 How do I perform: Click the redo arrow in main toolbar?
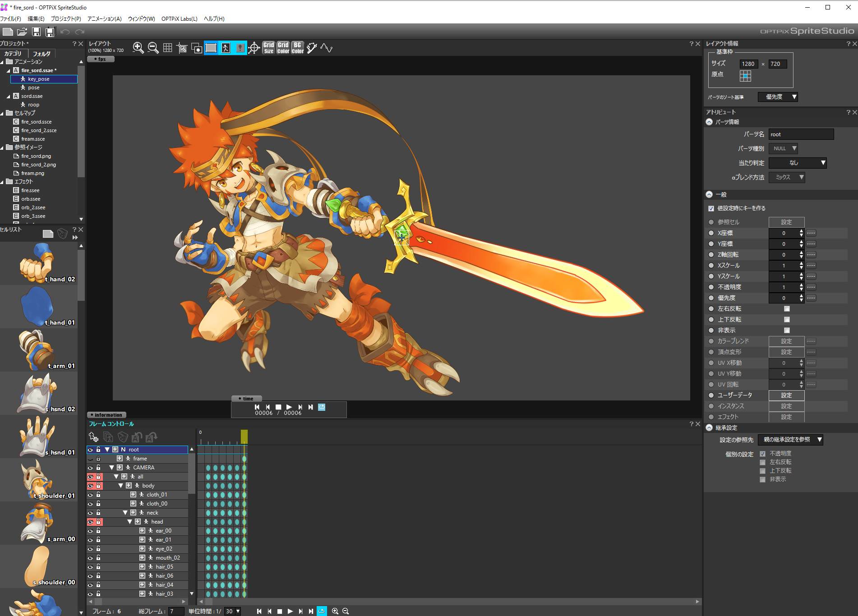80,32
